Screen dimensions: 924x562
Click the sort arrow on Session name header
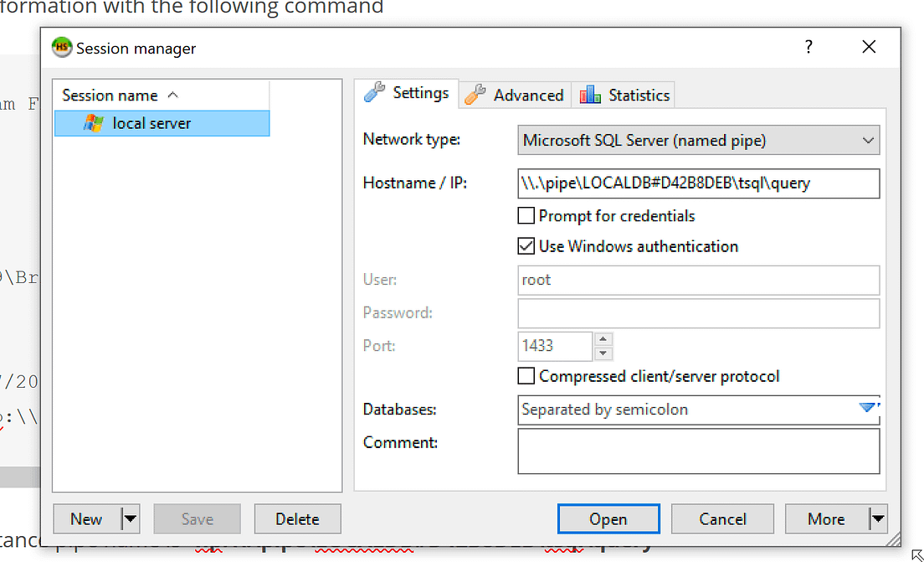174,95
